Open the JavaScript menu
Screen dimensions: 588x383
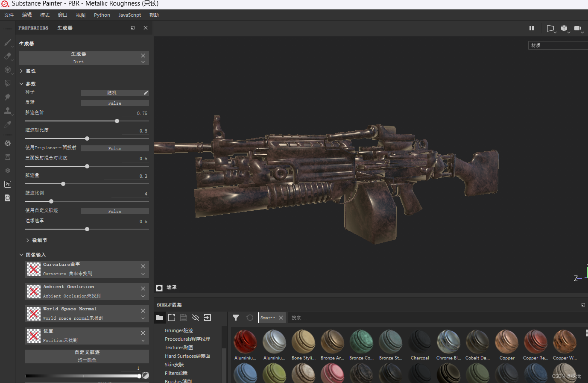[x=129, y=15]
